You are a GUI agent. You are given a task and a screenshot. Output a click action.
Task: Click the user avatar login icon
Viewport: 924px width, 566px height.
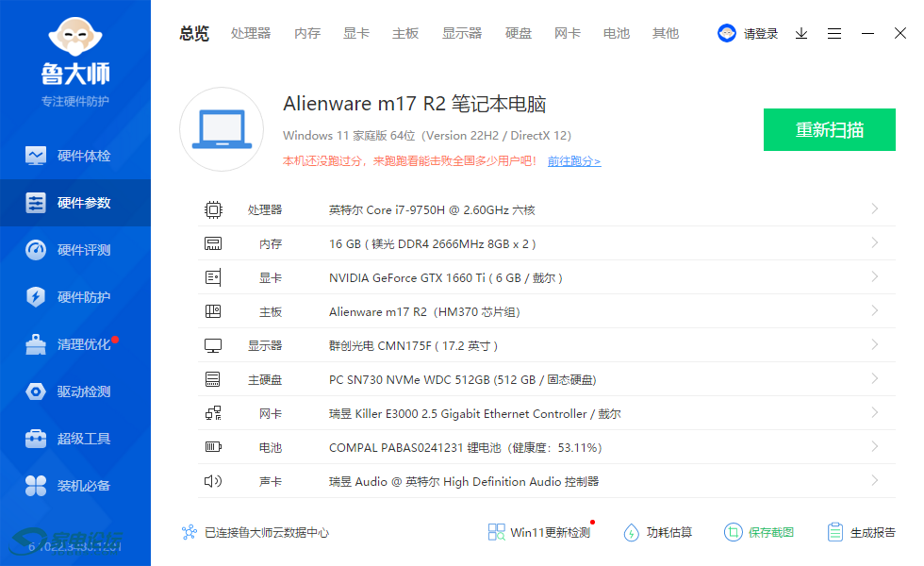pos(727,33)
